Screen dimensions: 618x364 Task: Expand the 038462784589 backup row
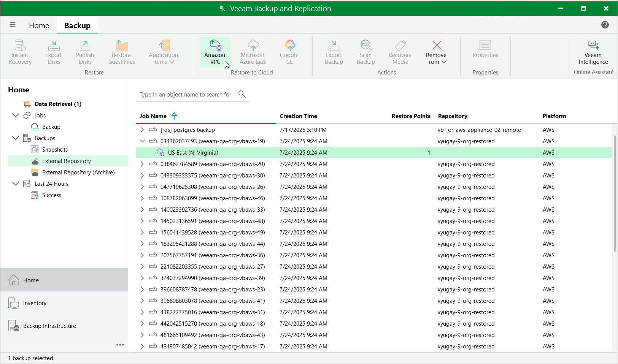click(x=142, y=164)
